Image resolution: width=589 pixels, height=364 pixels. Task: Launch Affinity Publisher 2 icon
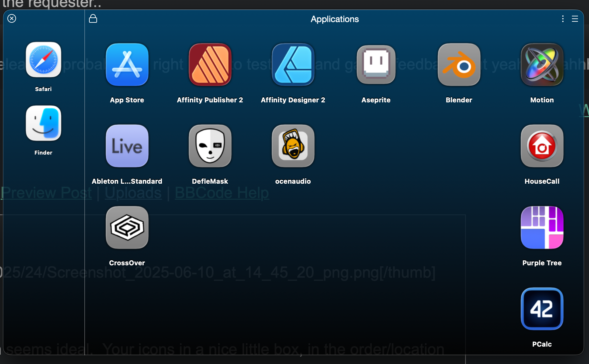click(210, 65)
